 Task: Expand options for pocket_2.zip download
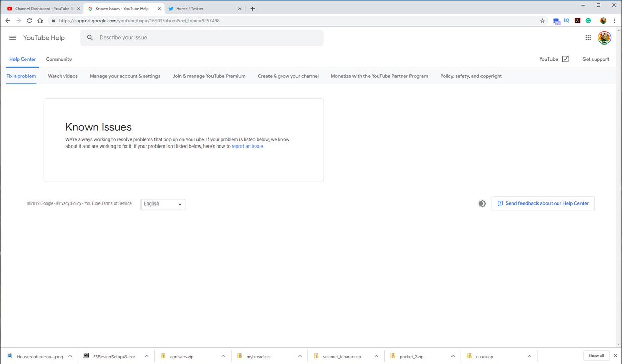tap(454, 356)
